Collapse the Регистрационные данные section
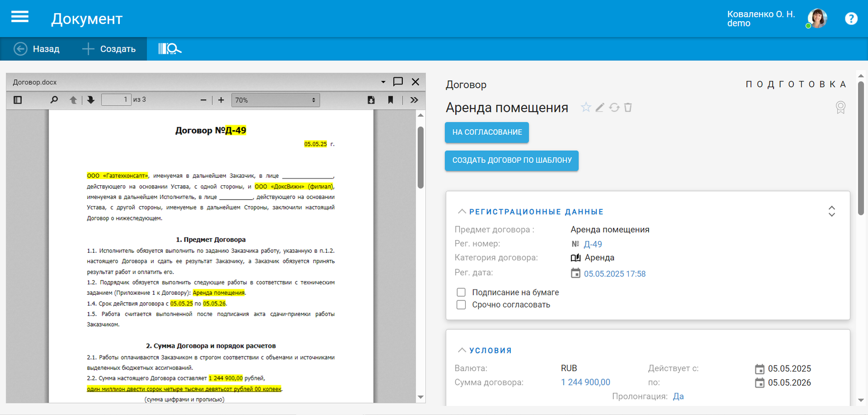Image resolution: width=868 pixels, height=415 pixels. (x=462, y=212)
